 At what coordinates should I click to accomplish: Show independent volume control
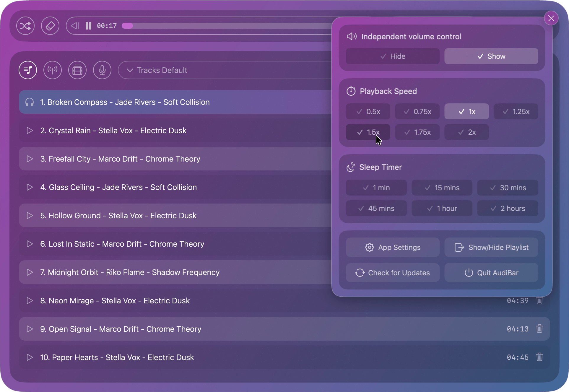491,56
